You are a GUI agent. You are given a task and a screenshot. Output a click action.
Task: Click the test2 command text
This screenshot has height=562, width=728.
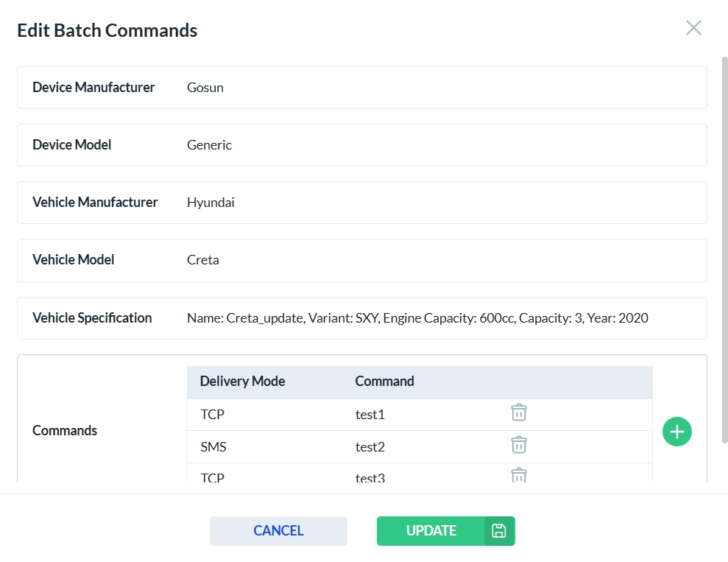coord(370,447)
